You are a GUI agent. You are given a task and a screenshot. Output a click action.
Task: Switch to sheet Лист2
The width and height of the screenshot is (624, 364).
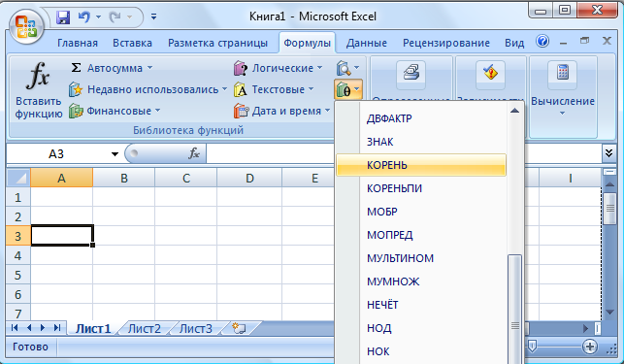pos(144,328)
